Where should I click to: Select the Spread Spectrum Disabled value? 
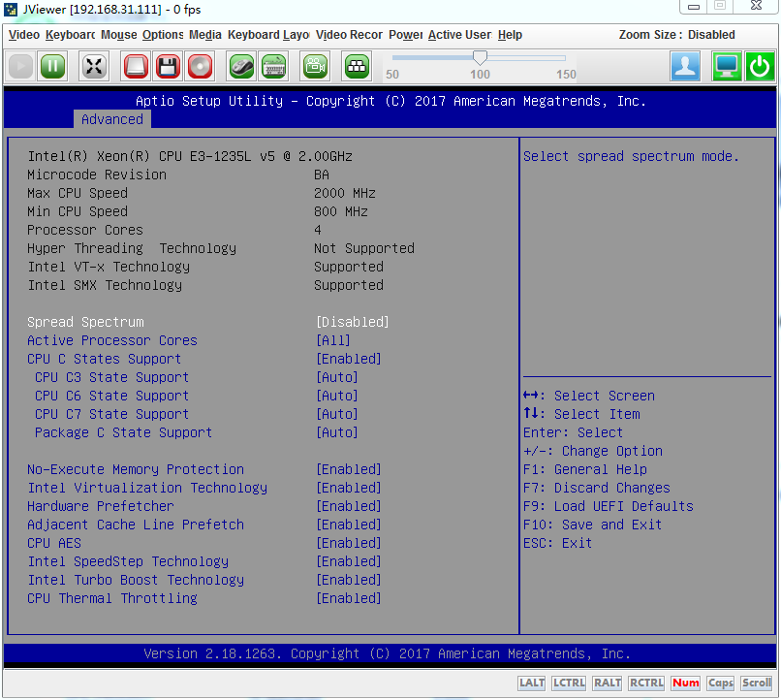click(353, 322)
